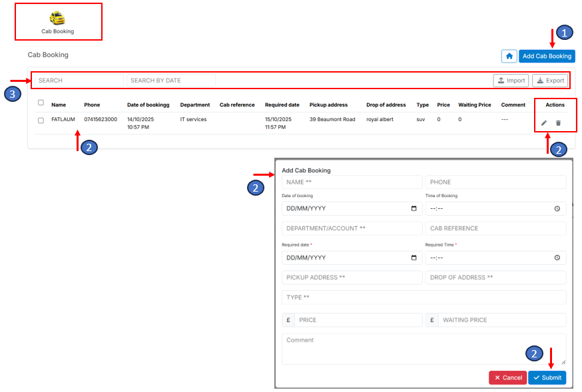Viewport: 582px width, 392px height.
Task: Open clock picker for Required Time
Action: 557,258
